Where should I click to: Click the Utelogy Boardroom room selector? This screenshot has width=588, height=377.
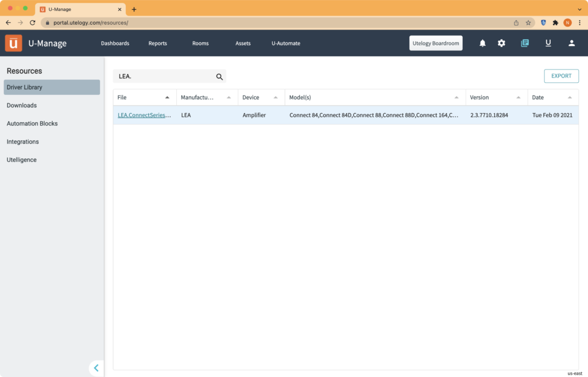pos(435,43)
